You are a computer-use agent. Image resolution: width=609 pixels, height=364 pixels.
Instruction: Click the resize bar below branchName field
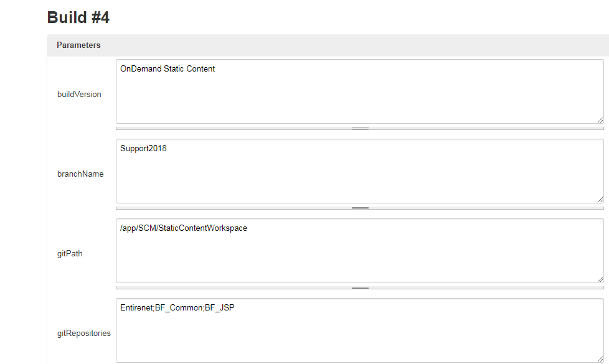359,208
